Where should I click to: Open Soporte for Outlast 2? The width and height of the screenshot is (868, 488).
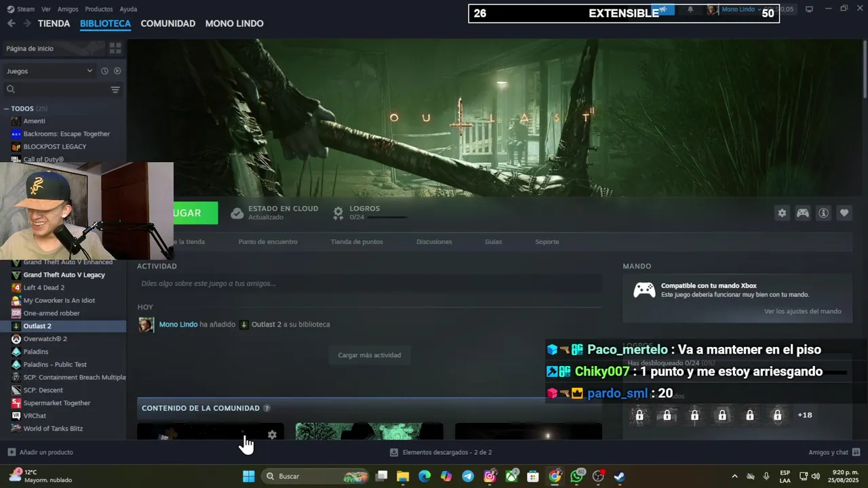[547, 242]
